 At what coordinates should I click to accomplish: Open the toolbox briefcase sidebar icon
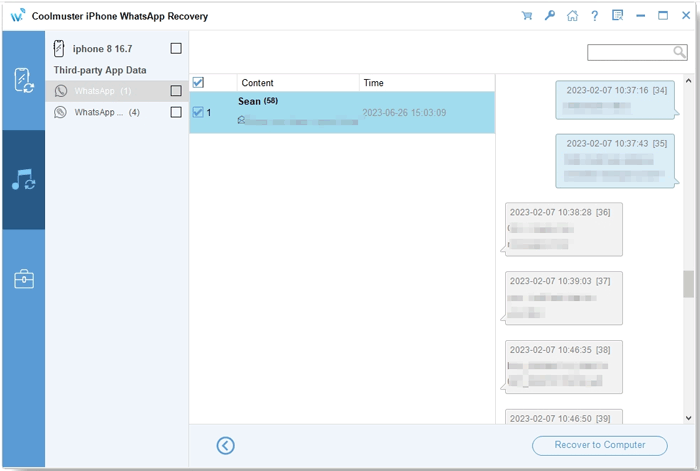click(24, 279)
